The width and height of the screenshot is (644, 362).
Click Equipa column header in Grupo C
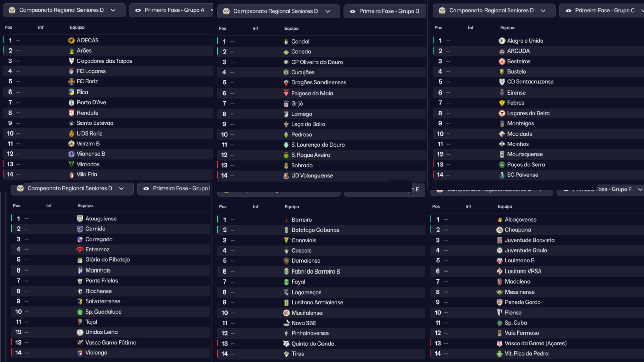[x=507, y=28]
